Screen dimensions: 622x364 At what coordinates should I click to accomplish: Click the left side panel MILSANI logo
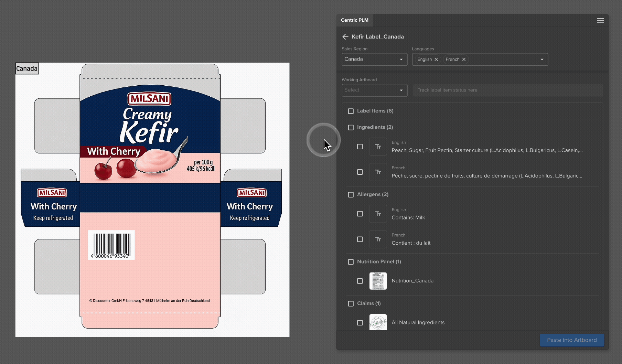[x=52, y=193]
